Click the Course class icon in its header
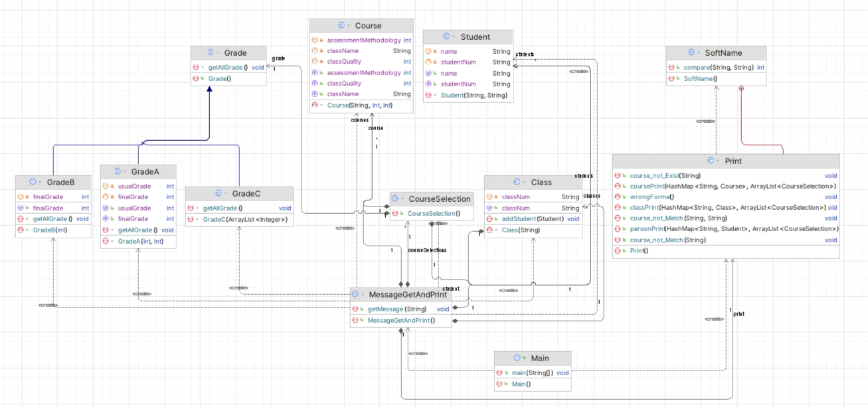Viewport: 868px width, 407px height. pyautogui.click(x=341, y=26)
